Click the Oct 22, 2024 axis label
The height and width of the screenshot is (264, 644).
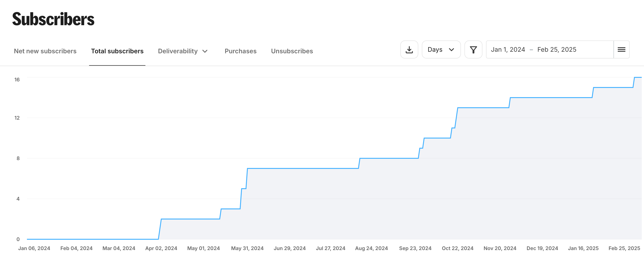(457, 248)
